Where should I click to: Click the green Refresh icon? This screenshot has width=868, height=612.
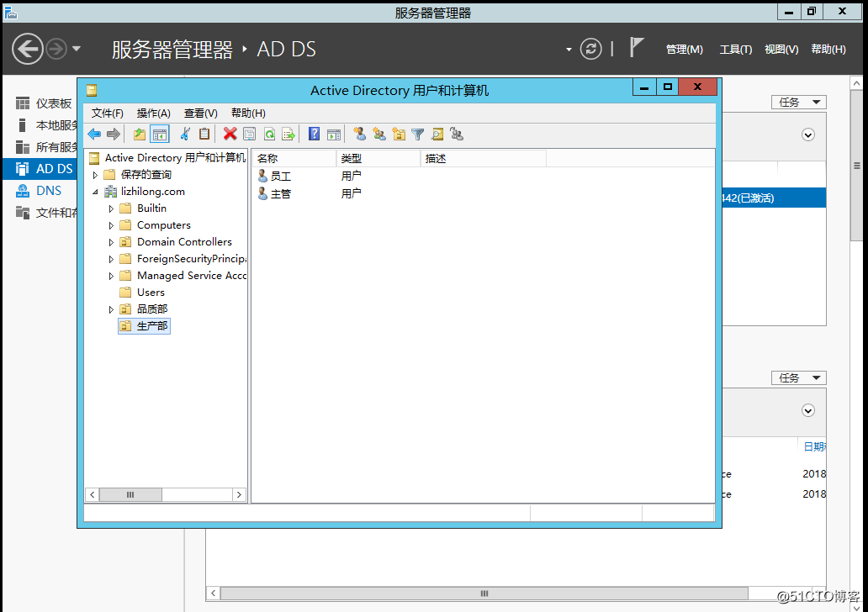[269, 134]
